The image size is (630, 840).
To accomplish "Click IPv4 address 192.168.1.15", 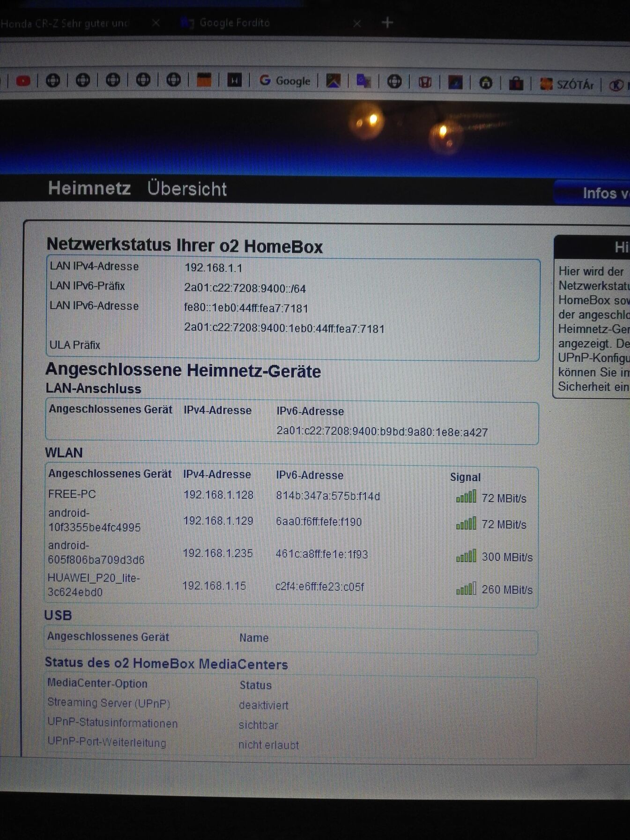I will click(x=214, y=586).
